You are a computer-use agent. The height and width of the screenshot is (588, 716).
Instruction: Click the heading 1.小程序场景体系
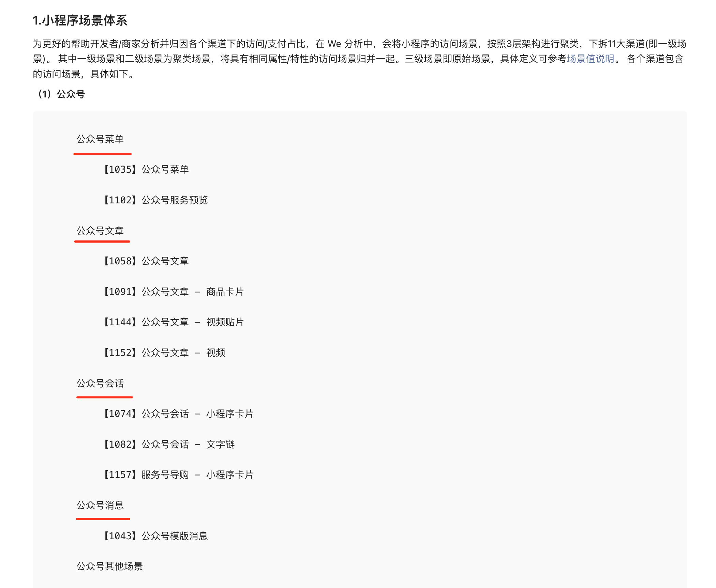click(80, 20)
